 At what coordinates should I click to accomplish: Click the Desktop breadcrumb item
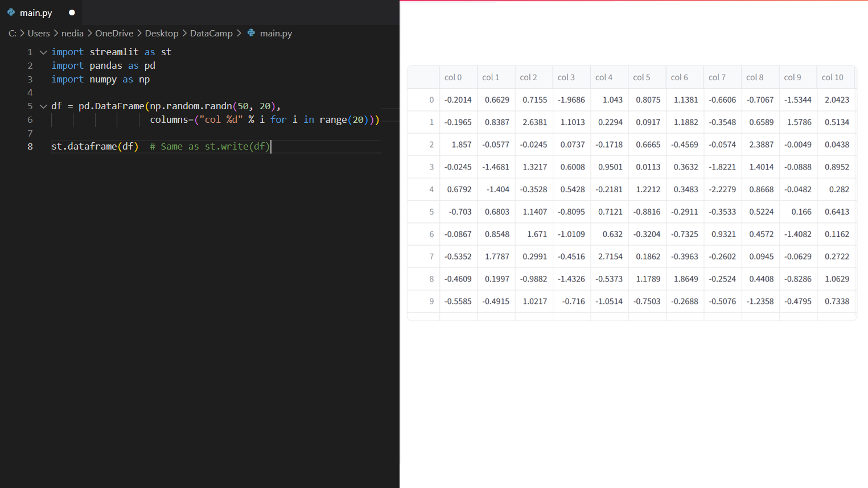(x=161, y=34)
